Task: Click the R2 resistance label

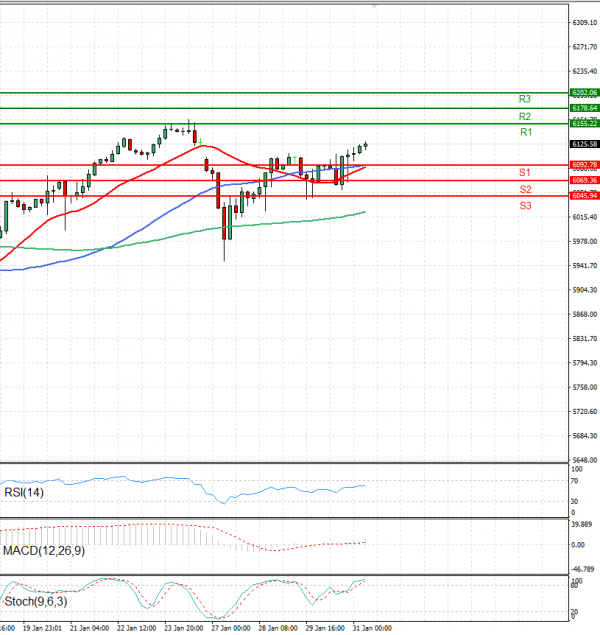Action: pyautogui.click(x=524, y=117)
